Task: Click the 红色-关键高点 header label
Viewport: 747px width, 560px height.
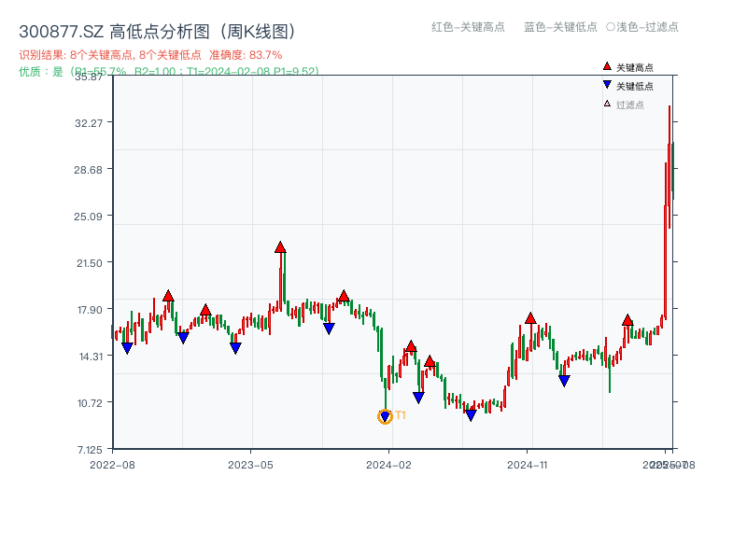Action: [x=468, y=27]
